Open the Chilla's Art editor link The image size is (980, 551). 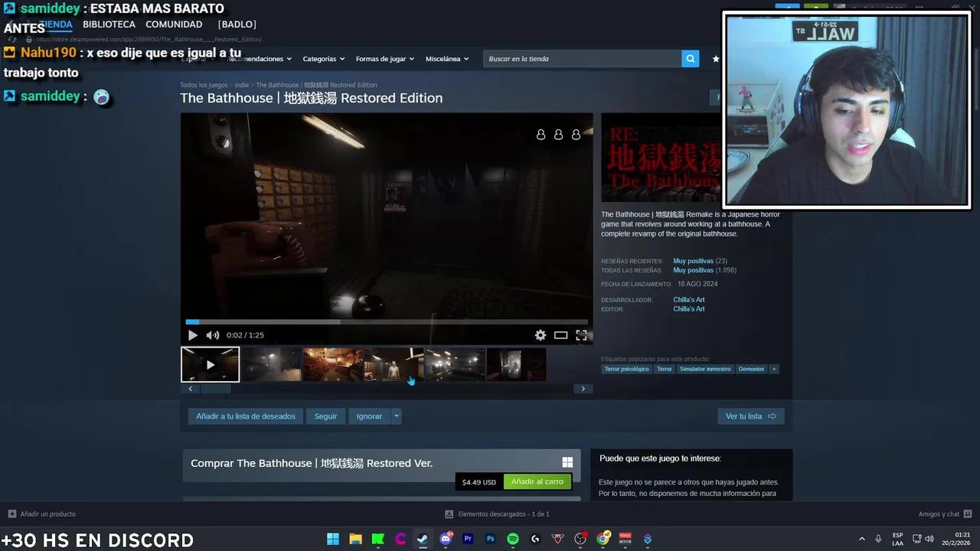[x=689, y=309]
